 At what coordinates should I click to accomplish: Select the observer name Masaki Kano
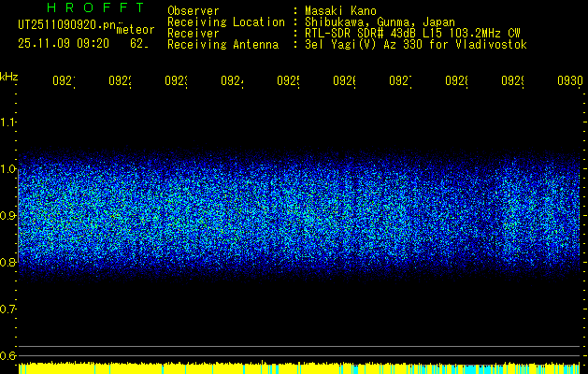tap(340, 11)
